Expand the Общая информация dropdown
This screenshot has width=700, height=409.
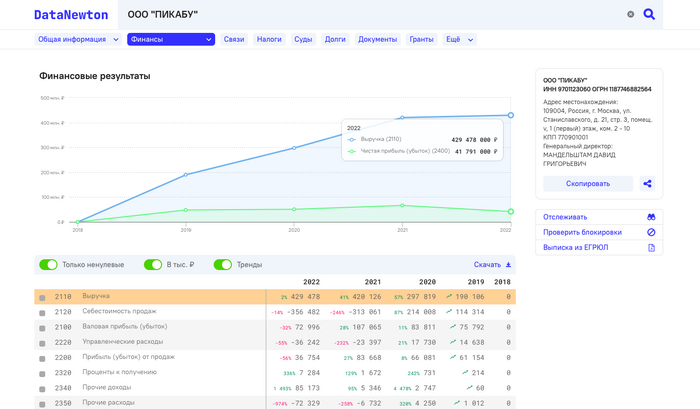77,39
